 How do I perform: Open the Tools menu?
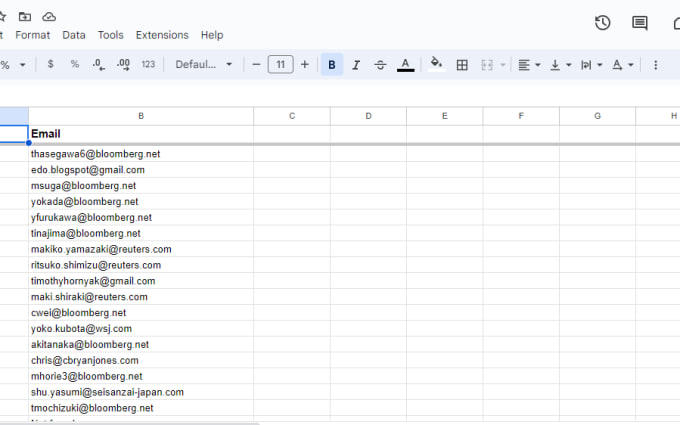coord(111,35)
